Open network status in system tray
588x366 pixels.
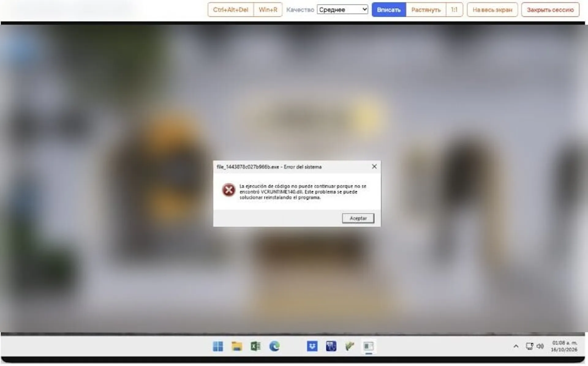click(529, 346)
